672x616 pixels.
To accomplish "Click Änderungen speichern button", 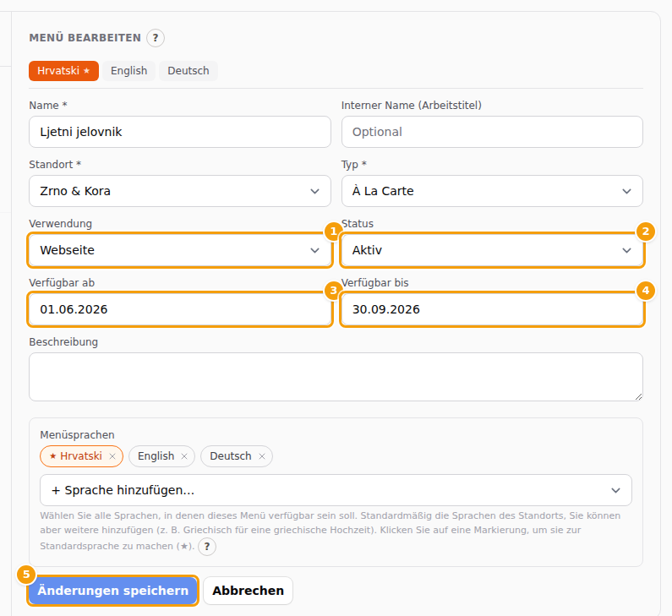I will pos(112,591).
